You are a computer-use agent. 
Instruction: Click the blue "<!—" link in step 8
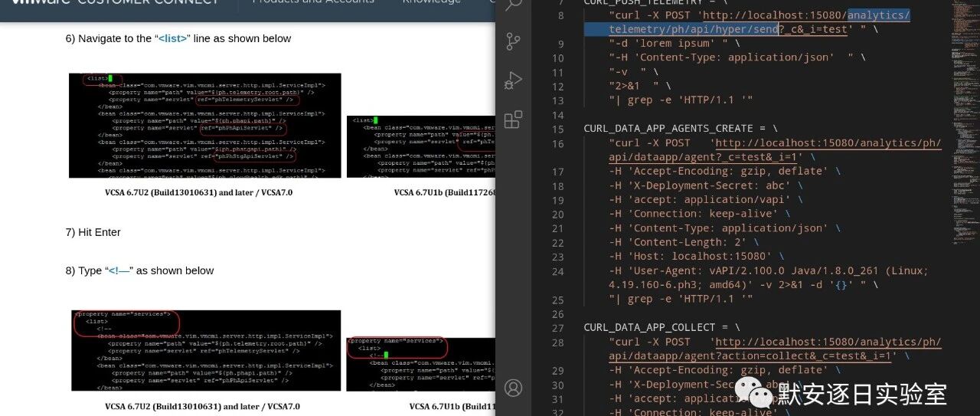tap(118, 270)
